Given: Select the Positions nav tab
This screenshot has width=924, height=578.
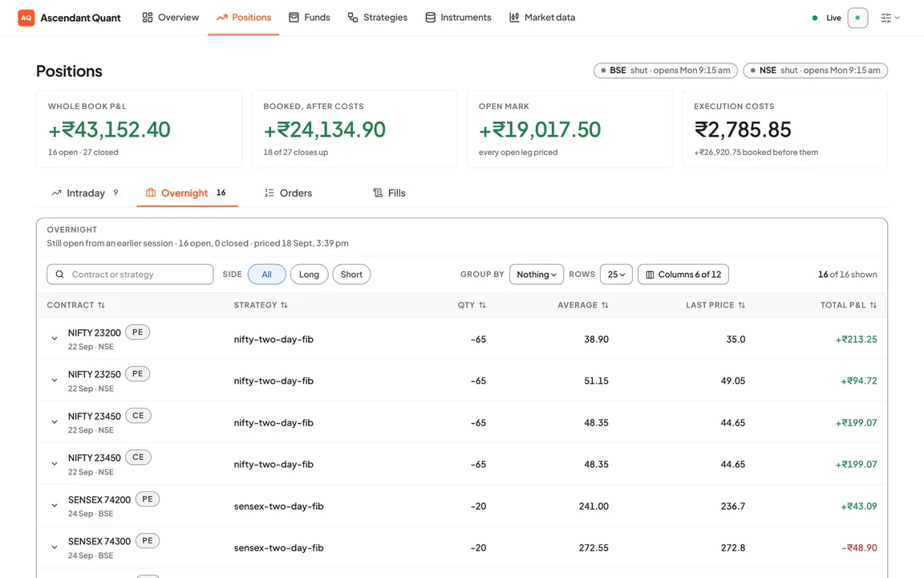Looking at the screenshot, I should (243, 18).
